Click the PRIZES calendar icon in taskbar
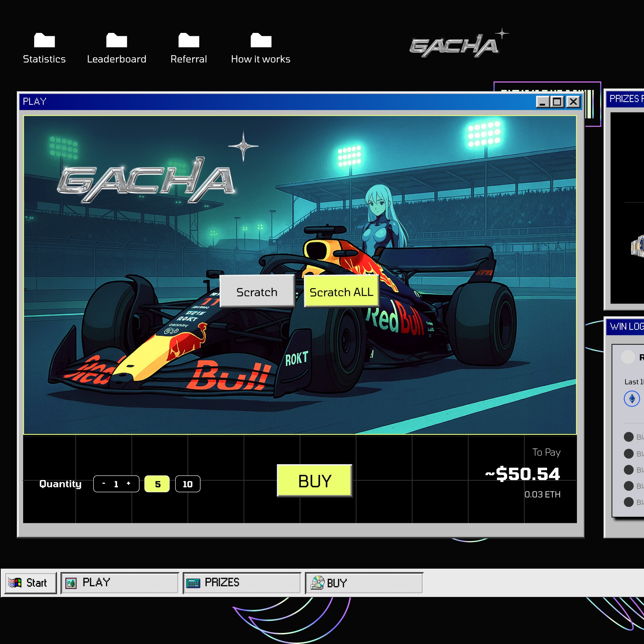This screenshot has width=644, height=644. point(193,583)
